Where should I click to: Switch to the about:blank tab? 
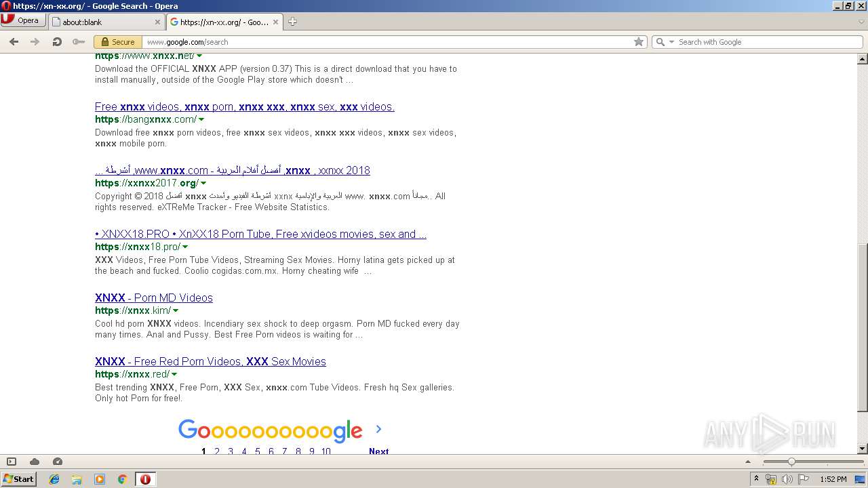(x=106, y=22)
